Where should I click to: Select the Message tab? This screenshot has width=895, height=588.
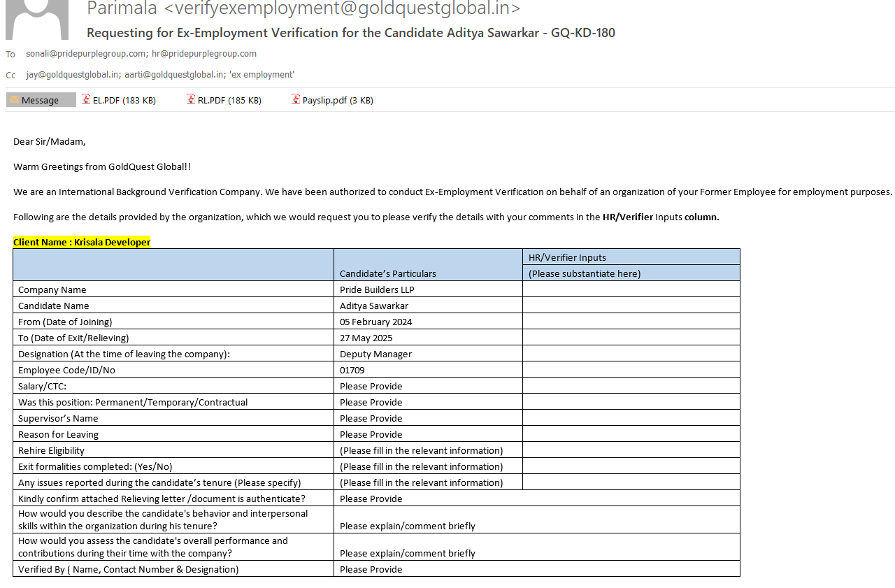click(41, 100)
